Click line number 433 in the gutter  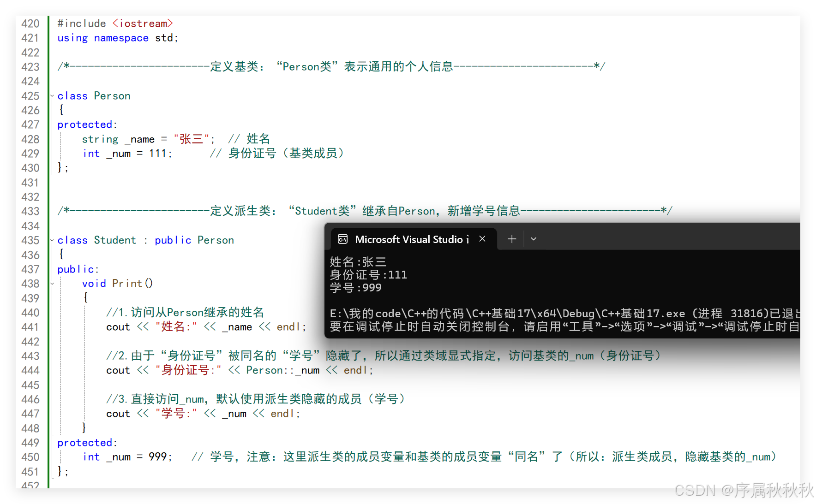point(30,211)
